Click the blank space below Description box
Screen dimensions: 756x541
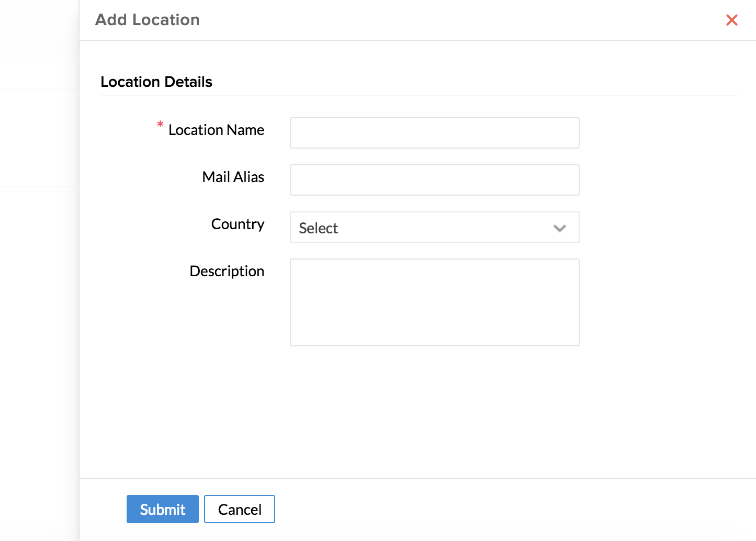click(x=434, y=408)
